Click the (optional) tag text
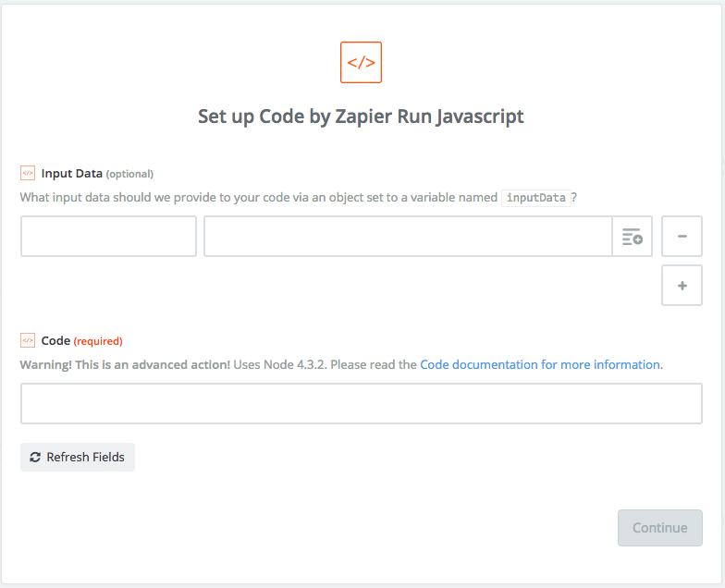Screen dimensions: 725x588 coord(129,174)
